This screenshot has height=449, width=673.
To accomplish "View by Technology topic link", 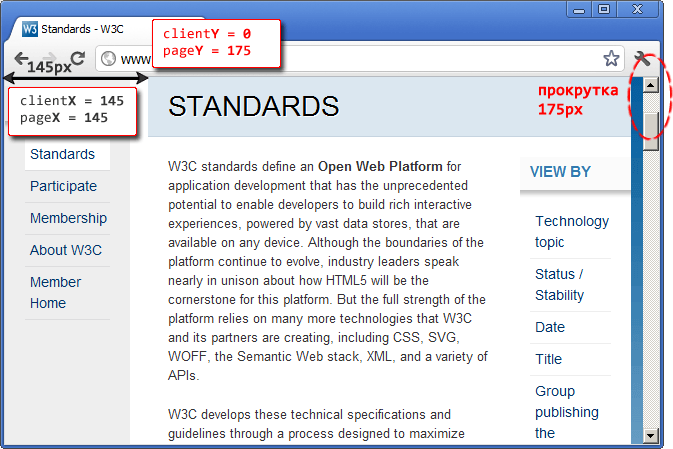I will (571, 231).
